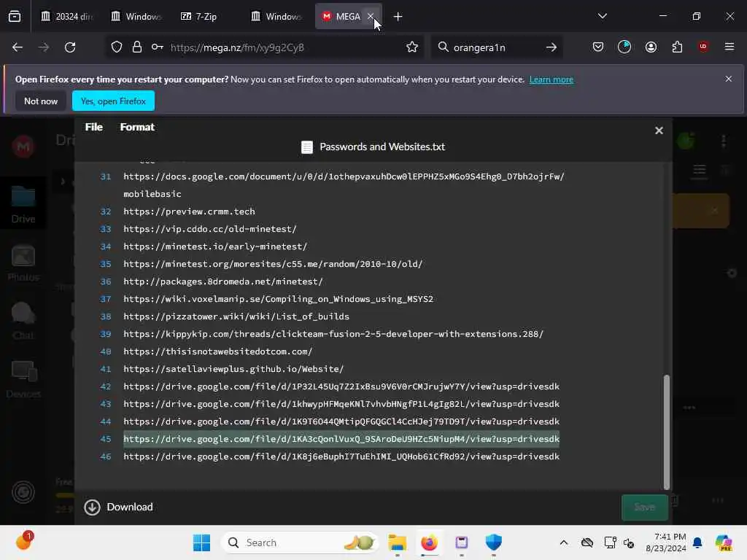Screen dimensions: 747x560
Task: Click highlighted line 45 drive URL
Action: pyautogui.click(x=341, y=439)
